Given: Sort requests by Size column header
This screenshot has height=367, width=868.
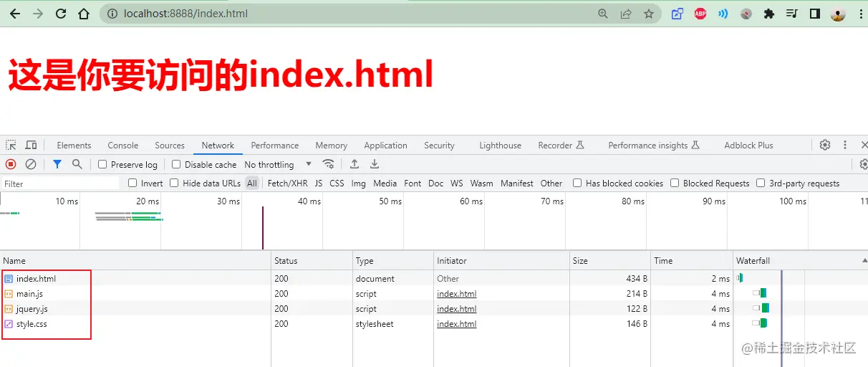Looking at the screenshot, I should click(610, 260).
